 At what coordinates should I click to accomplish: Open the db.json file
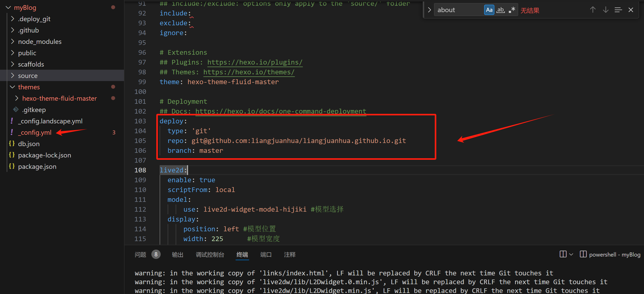(29, 144)
